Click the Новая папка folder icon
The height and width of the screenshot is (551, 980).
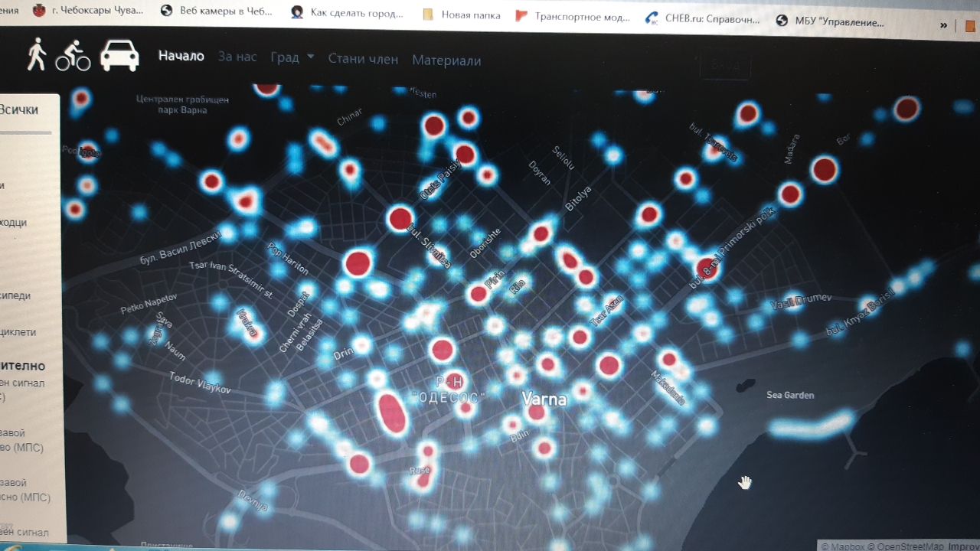pos(429,15)
